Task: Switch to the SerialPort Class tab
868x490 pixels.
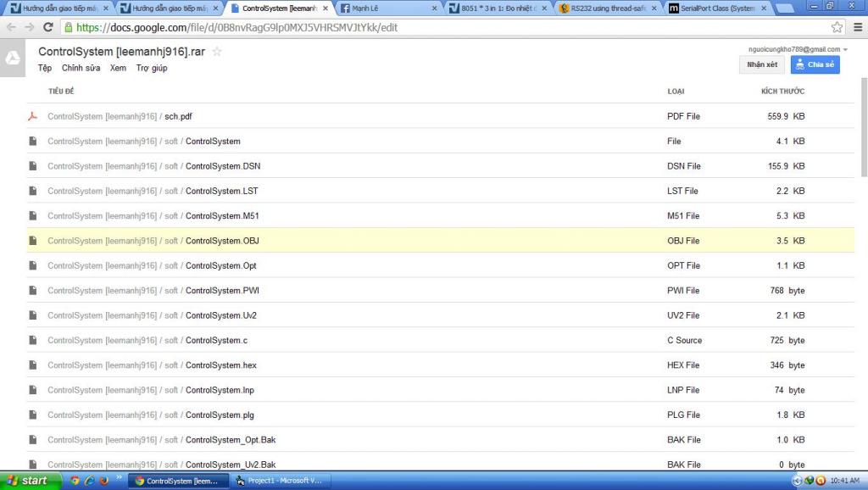Action: (x=716, y=8)
